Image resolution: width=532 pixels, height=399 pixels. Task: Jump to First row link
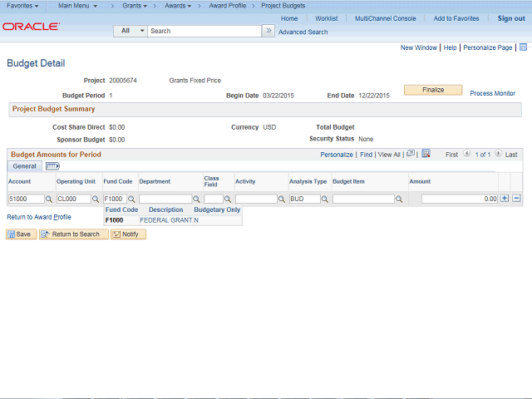click(x=451, y=155)
